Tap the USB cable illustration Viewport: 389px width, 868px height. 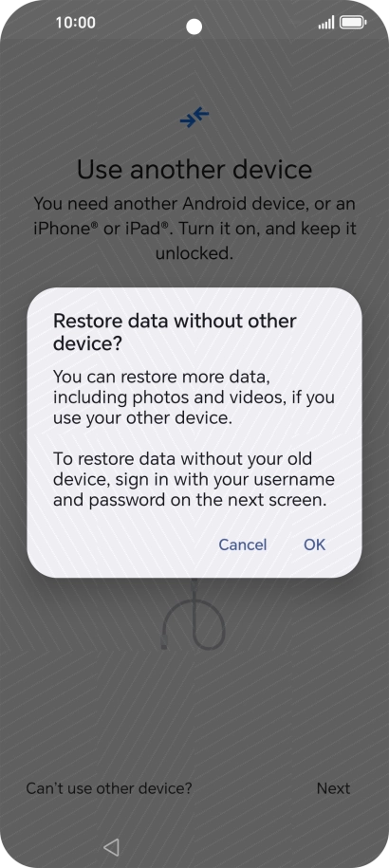pyautogui.click(x=194, y=615)
